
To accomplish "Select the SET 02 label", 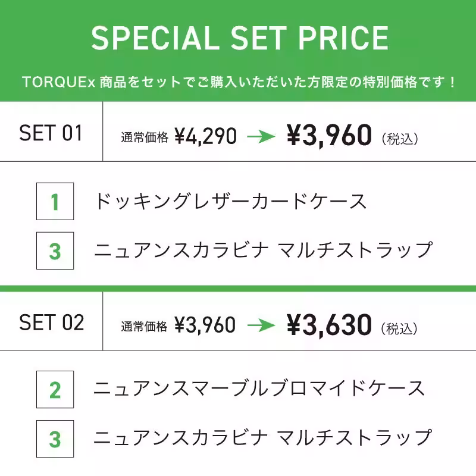I will click(x=51, y=322).
